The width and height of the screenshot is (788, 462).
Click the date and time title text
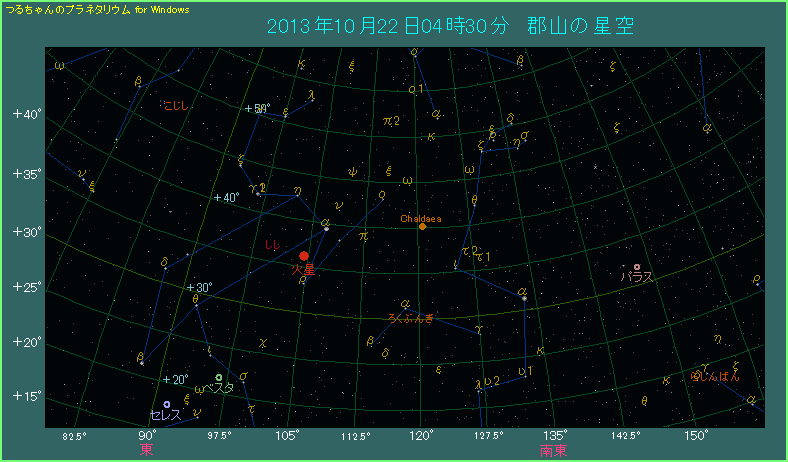pos(452,26)
